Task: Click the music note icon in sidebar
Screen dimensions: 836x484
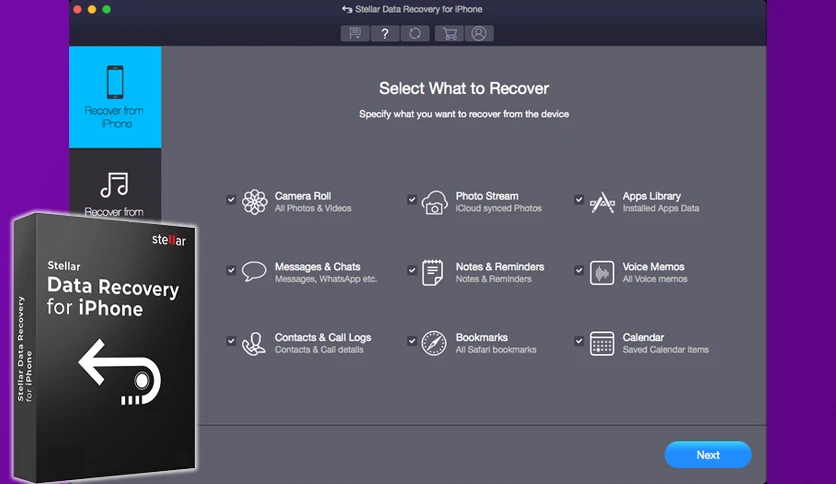Action: (x=115, y=185)
